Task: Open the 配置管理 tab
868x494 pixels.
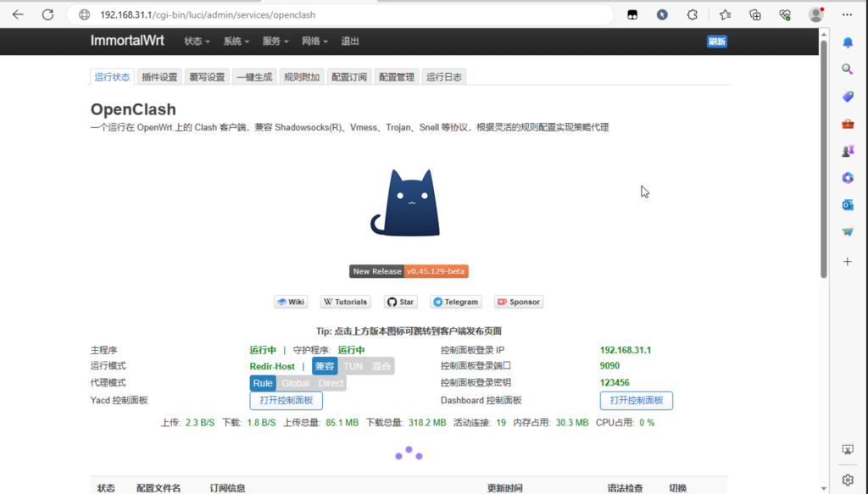Action: pos(397,77)
